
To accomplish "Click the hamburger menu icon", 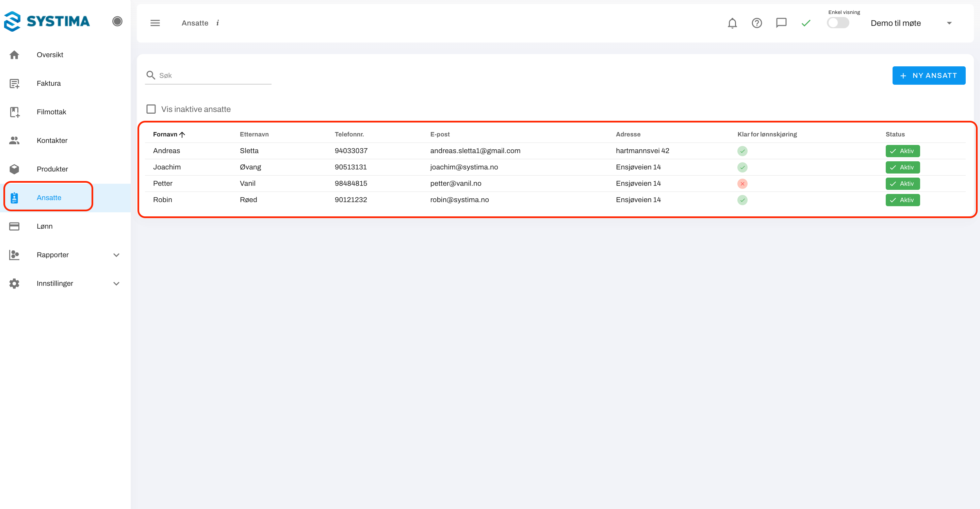I will click(155, 23).
